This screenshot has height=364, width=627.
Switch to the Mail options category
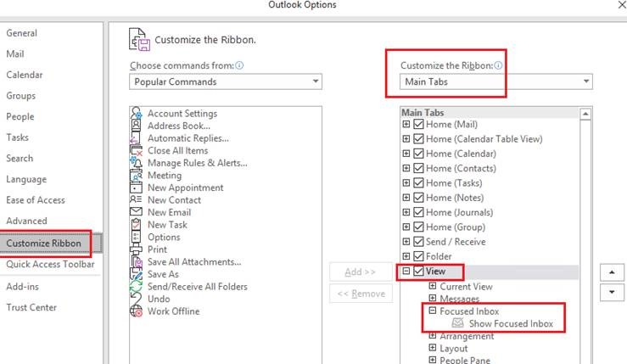tap(15, 54)
